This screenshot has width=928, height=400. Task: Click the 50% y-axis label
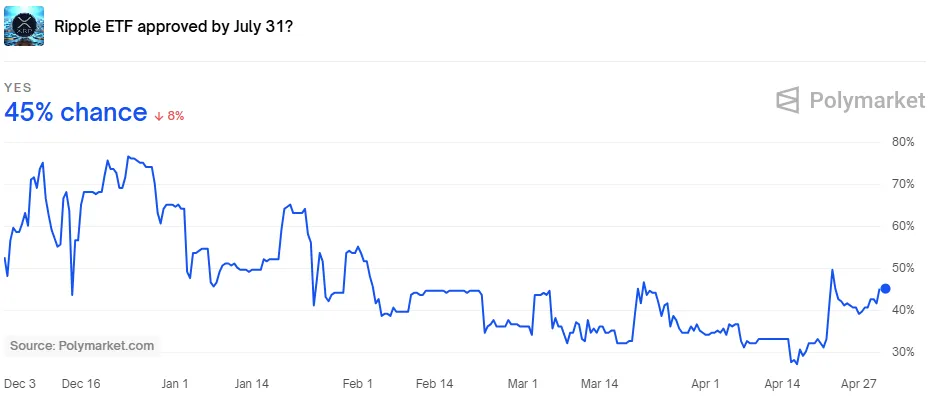click(903, 268)
